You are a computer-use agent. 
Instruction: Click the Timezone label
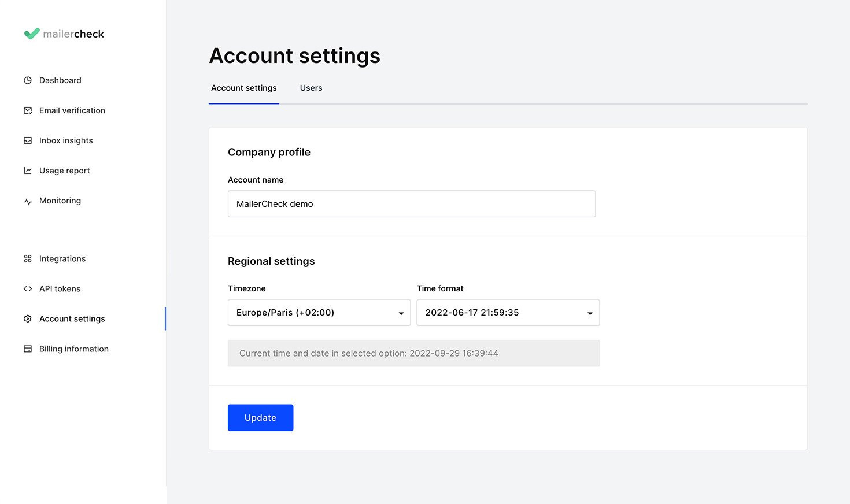[x=247, y=288]
